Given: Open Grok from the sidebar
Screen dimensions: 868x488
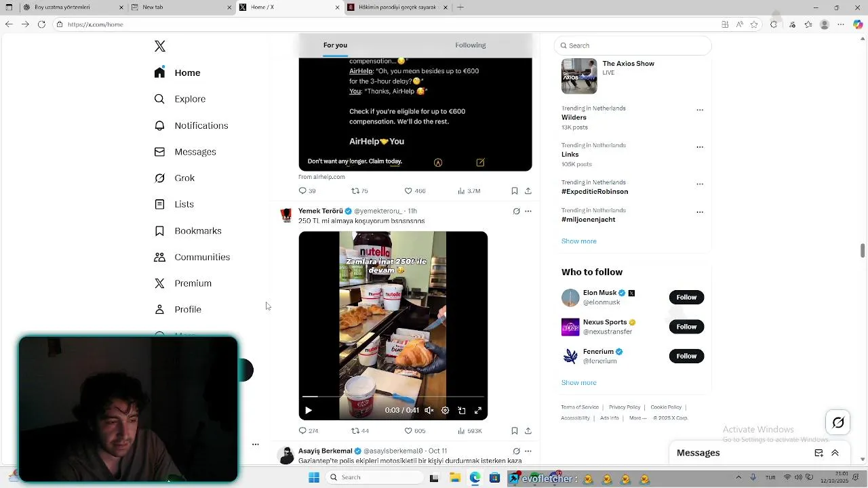Looking at the screenshot, I should click(x=174, y=178).
